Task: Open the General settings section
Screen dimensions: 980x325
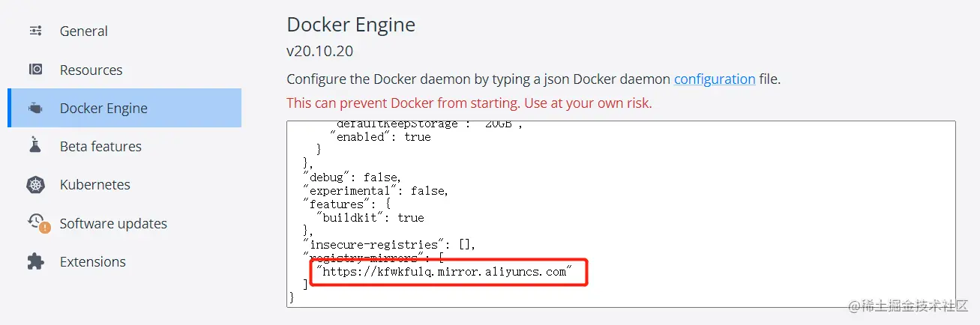Action: pyautogui.click(x=84, y=31)
